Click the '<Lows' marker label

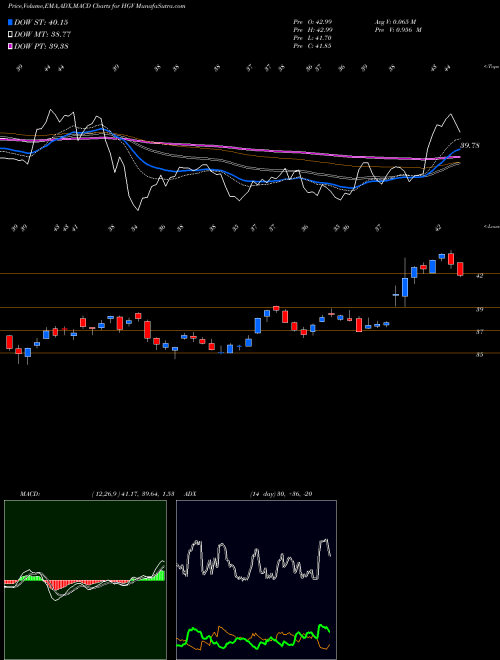492,227
